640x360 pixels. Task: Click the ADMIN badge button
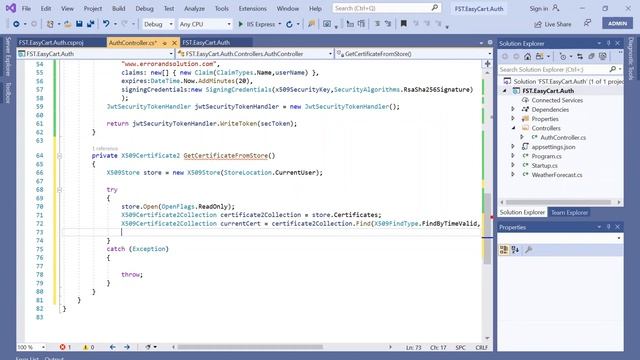tap(617, 23)
